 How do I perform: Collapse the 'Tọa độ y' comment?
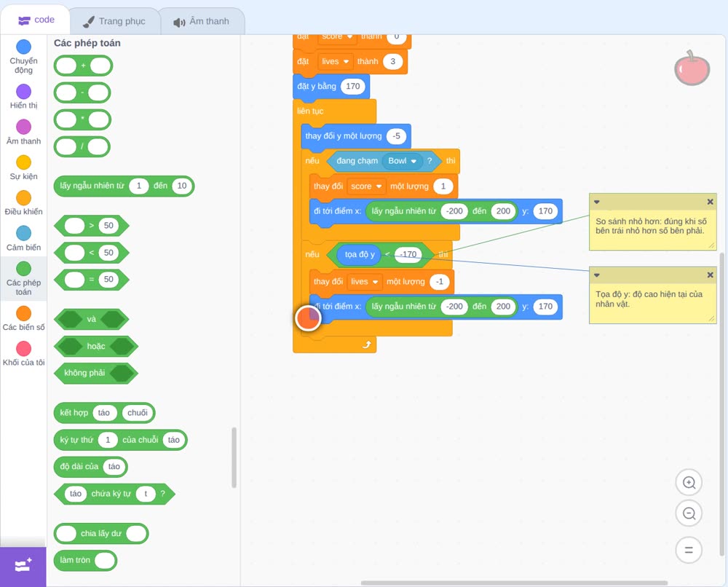(x=597, y=275)
